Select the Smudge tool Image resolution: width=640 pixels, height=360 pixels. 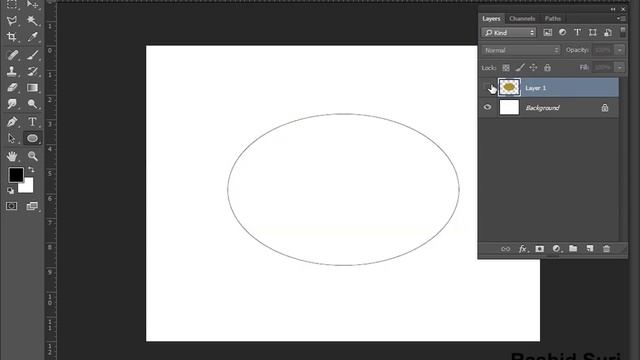[12, 104]
